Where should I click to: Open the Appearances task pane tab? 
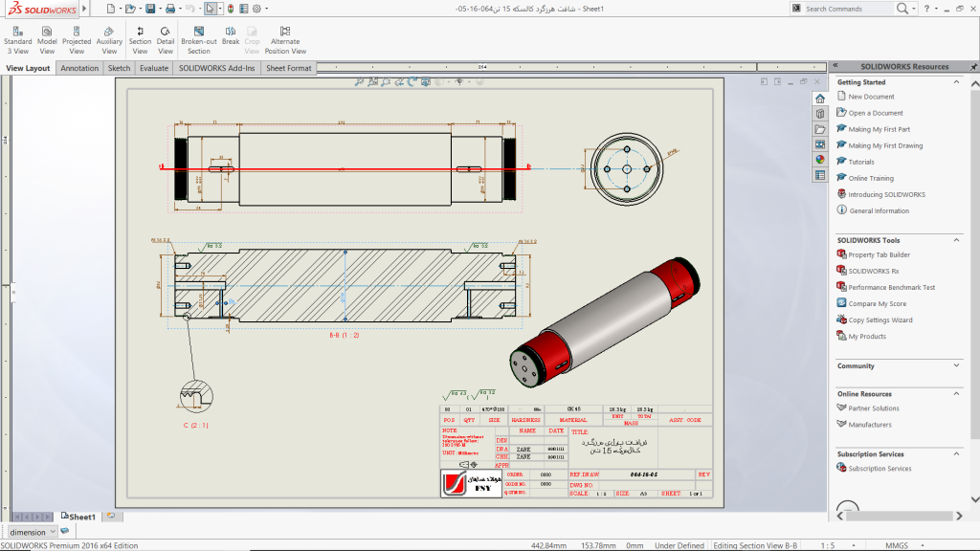click(820, 160)
